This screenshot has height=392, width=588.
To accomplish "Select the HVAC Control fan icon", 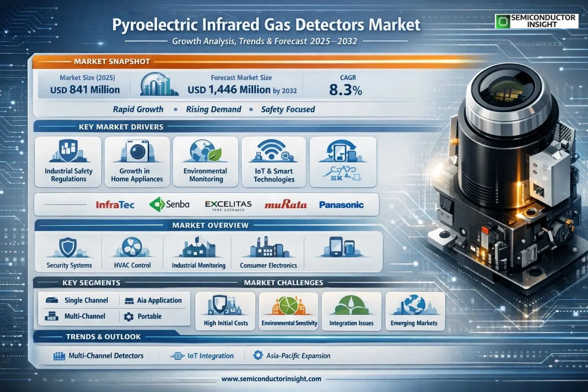I will point(132,248).
